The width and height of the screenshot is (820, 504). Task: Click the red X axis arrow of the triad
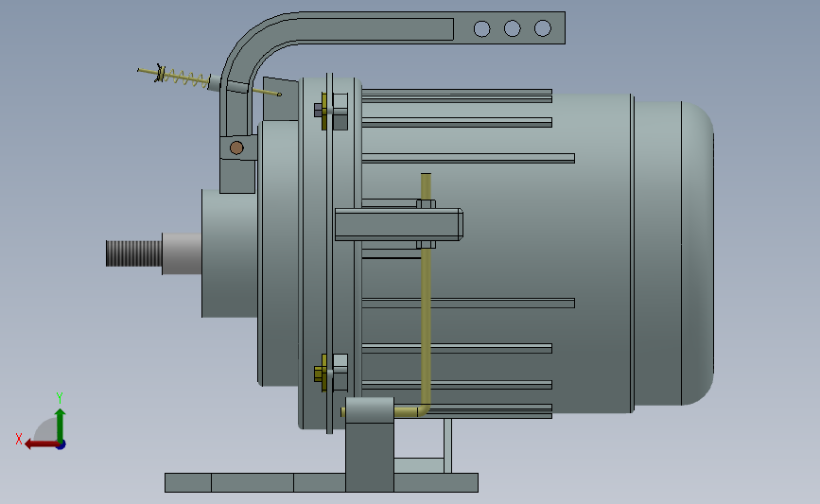(41, 444)
